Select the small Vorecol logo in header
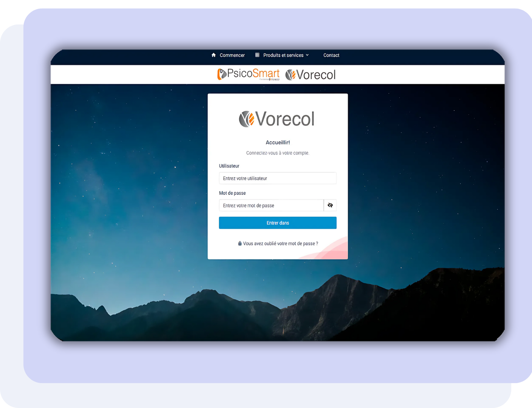This screenshot has width=532, height=408. click(310, 75)
